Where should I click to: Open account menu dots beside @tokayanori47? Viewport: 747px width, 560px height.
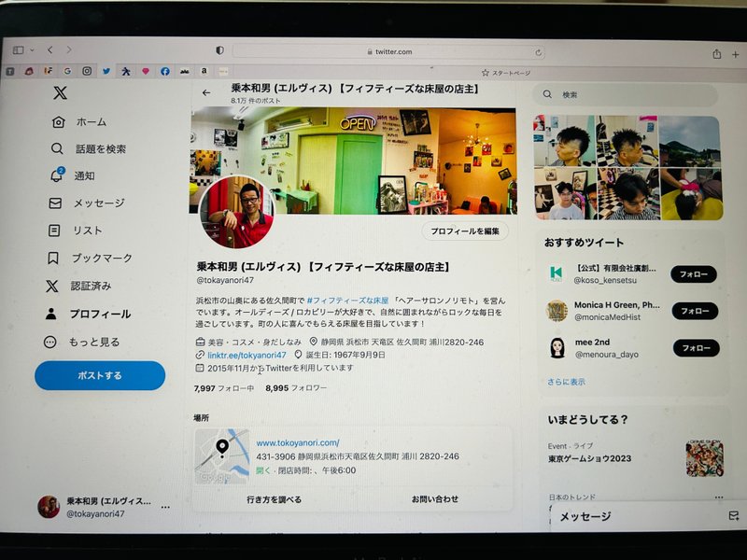165,507
